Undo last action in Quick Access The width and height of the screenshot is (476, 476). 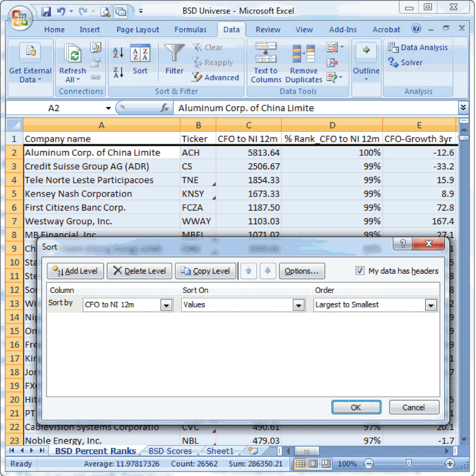61,11
